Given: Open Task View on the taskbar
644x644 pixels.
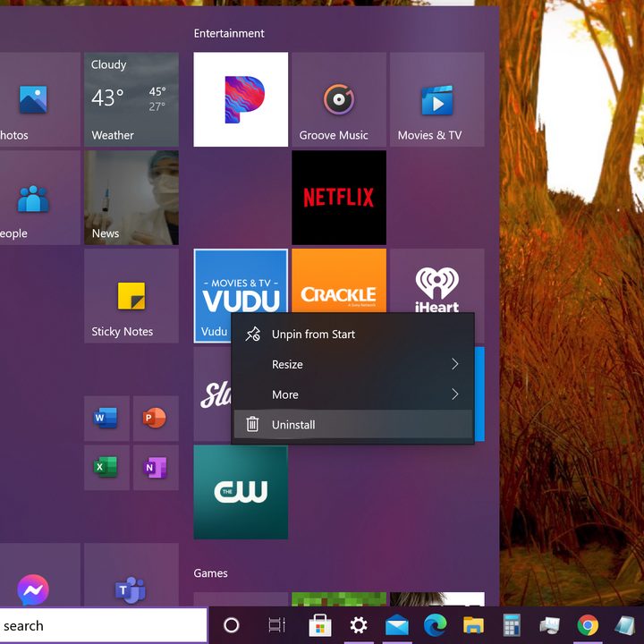Looking at the screenshot, I should click(276, 625).
